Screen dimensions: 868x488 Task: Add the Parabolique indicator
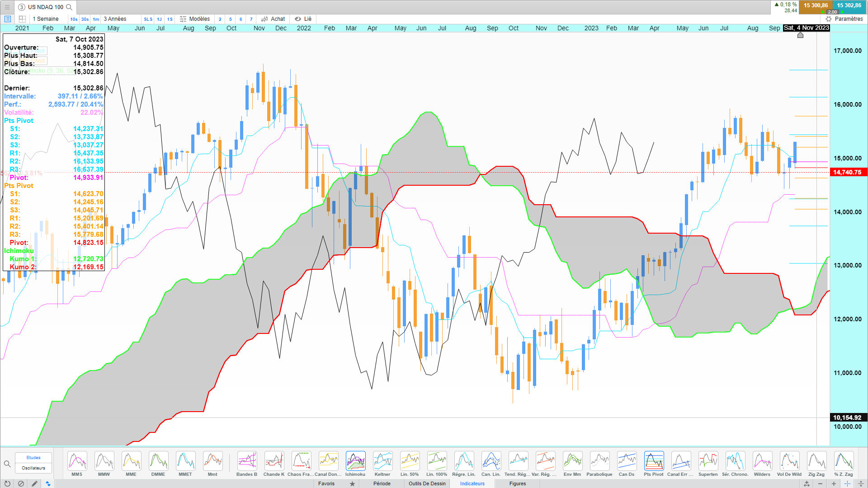point(599,461)
